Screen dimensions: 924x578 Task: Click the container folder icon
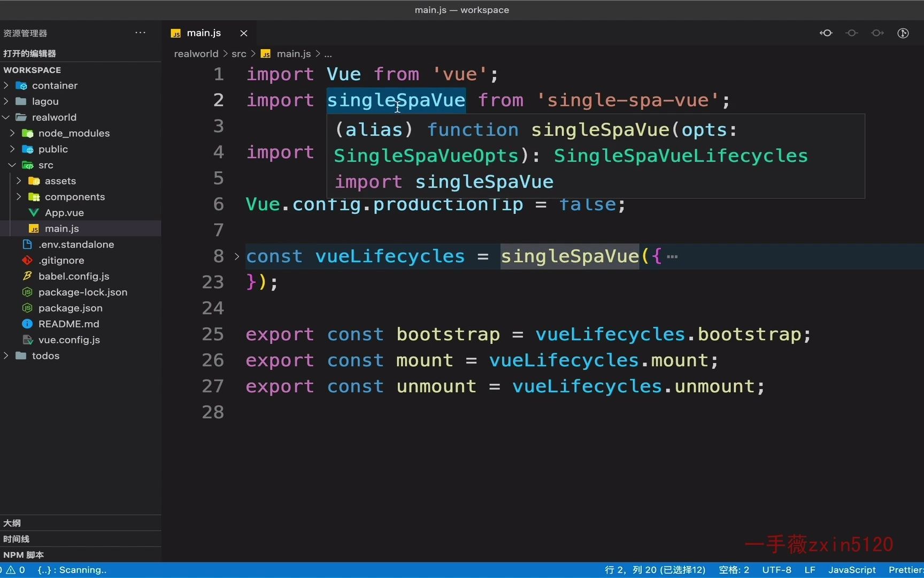click(x=21, y=86)
